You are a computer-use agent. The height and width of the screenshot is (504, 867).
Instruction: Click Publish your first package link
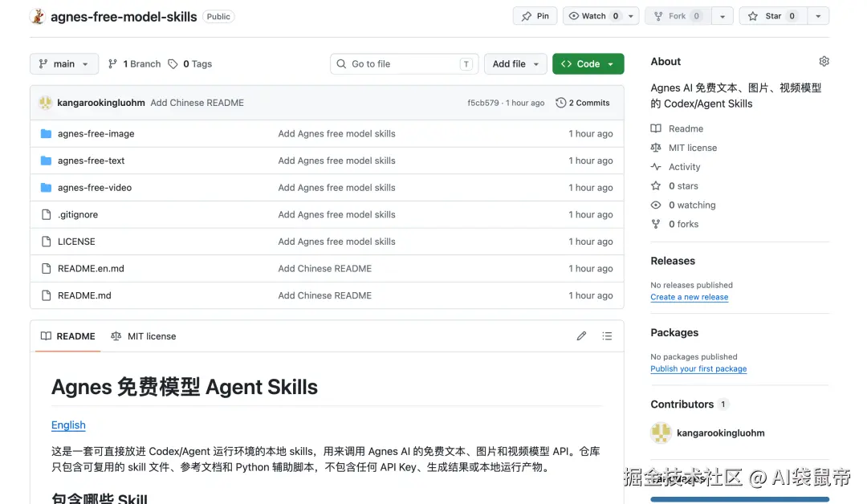(x=698, y=368)
